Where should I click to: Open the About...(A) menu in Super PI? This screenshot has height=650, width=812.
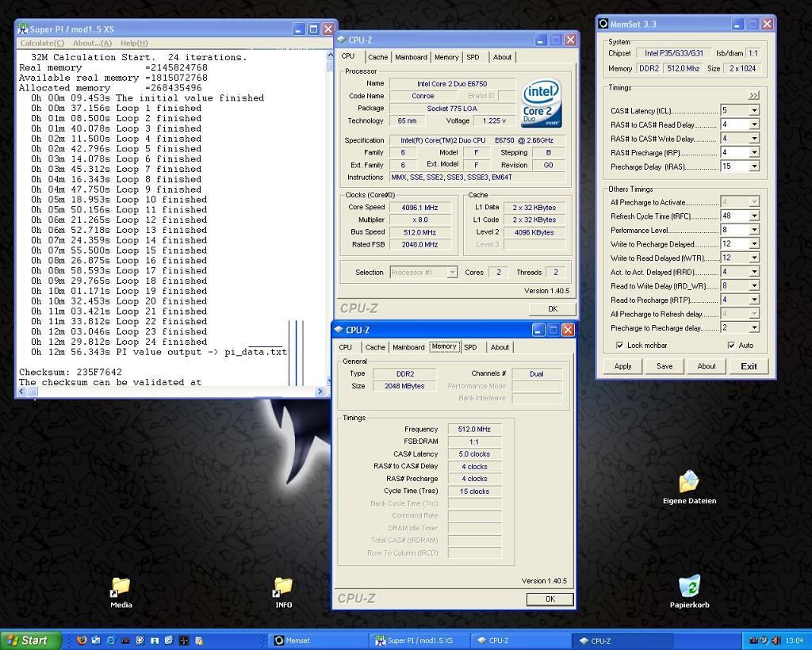tap(92, 43)
